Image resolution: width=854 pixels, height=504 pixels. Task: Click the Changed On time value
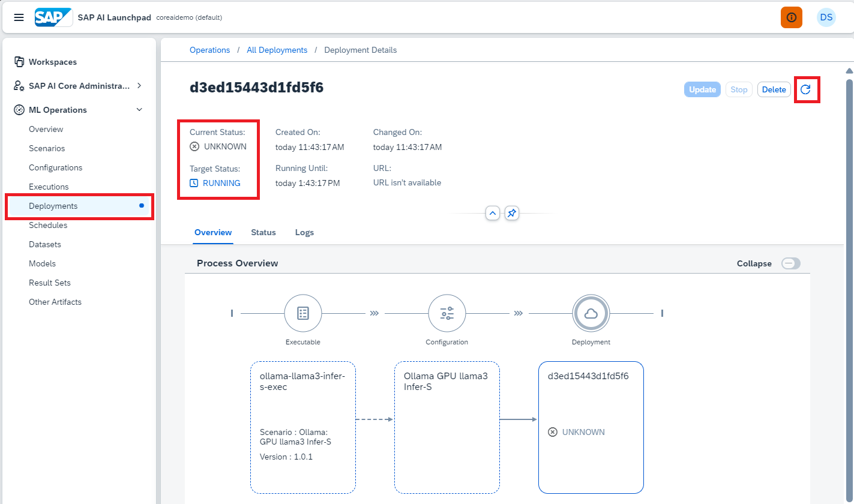pyautogui.click(x=407, y=147)
